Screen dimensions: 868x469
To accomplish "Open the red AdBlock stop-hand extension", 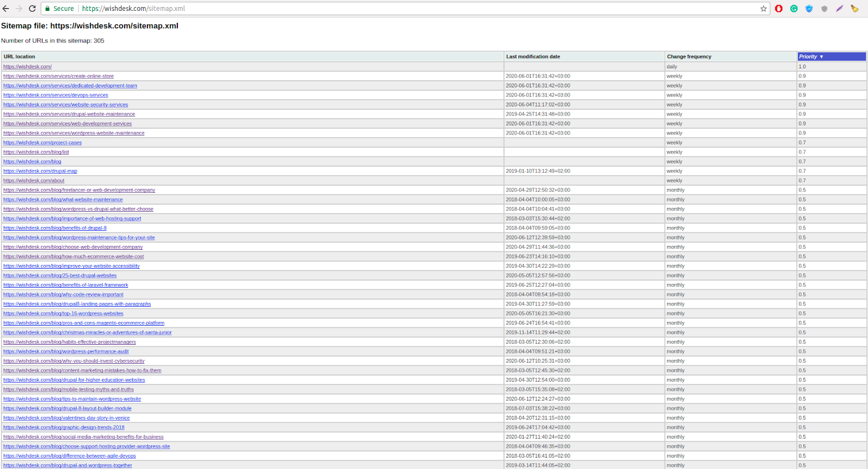I will [x=778, y=9].
